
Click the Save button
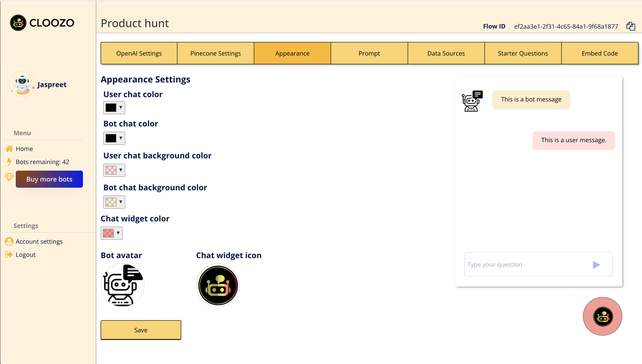[x=141, y=330]
